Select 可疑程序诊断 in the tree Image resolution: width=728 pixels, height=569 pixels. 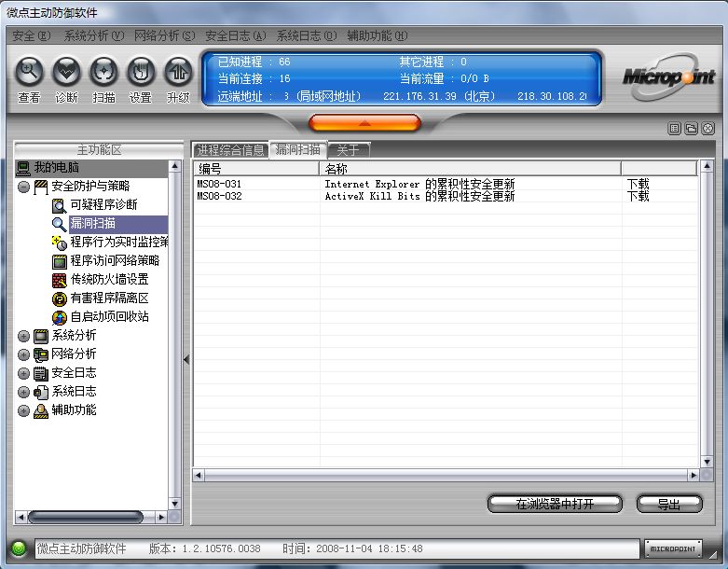point(104,205)
